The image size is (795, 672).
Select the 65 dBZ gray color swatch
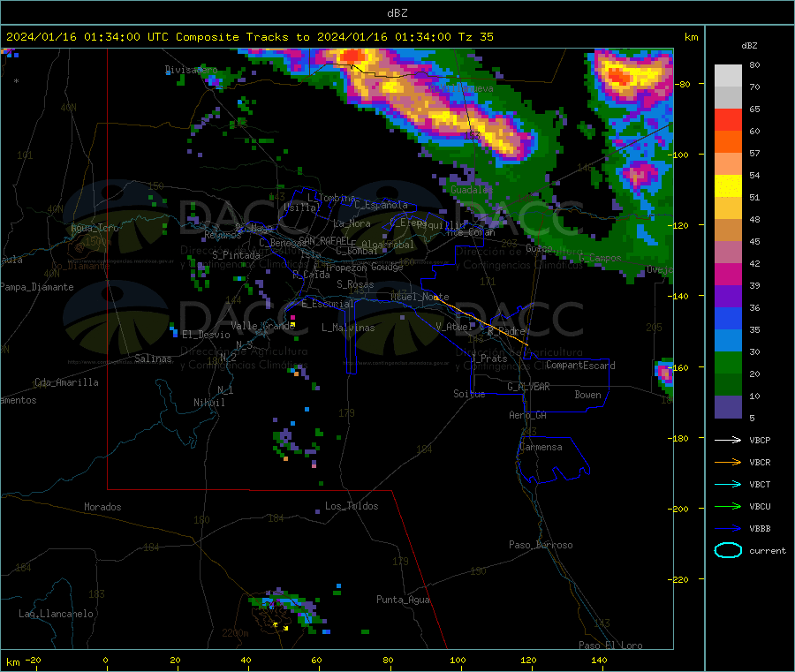click(x=728, y=98)
